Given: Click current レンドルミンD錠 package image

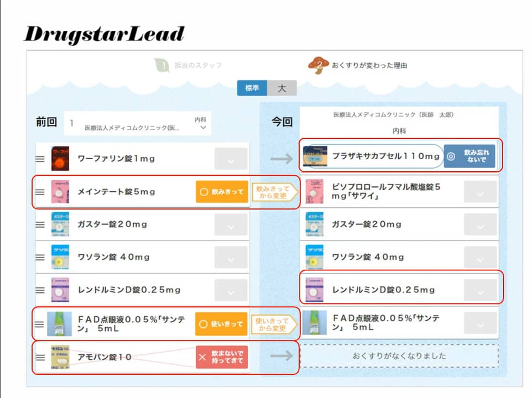Looking at the screenshot, I should point(314,290).
